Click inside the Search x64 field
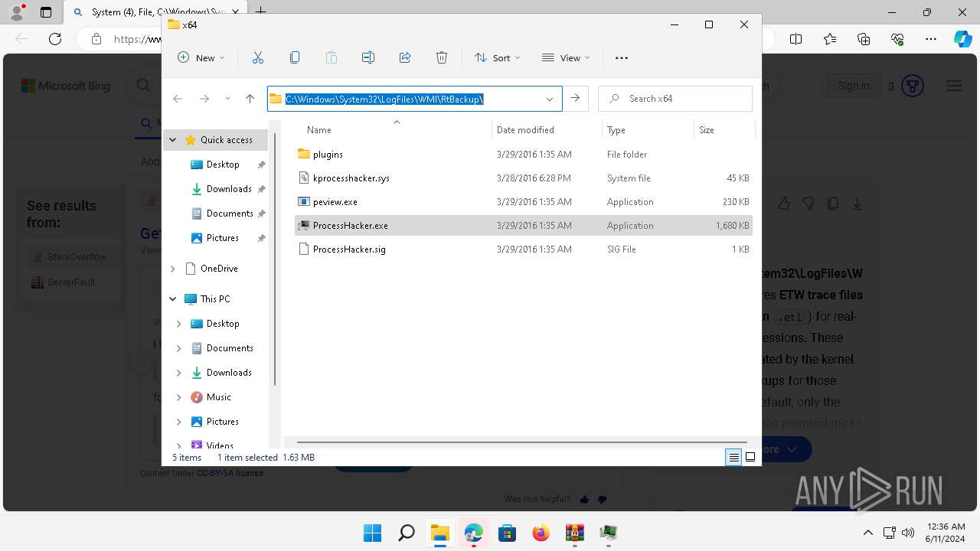980x551 pixels. coord(675,99)
